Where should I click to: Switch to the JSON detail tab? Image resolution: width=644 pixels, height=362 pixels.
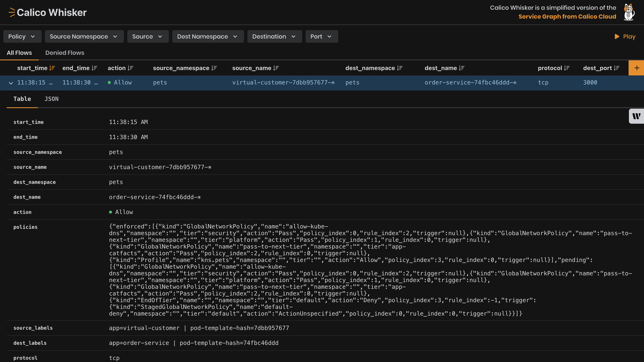point(51,99)
